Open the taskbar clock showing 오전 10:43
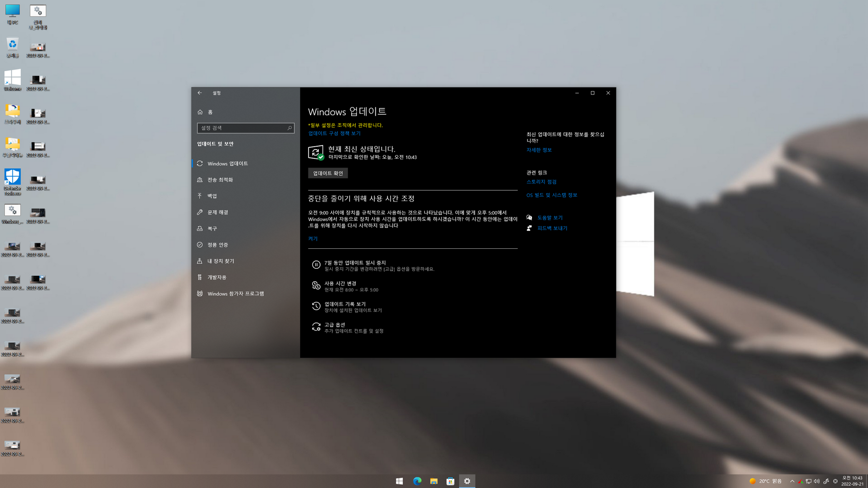This screenshot has height=488, width=868. [x=852, y=481]
